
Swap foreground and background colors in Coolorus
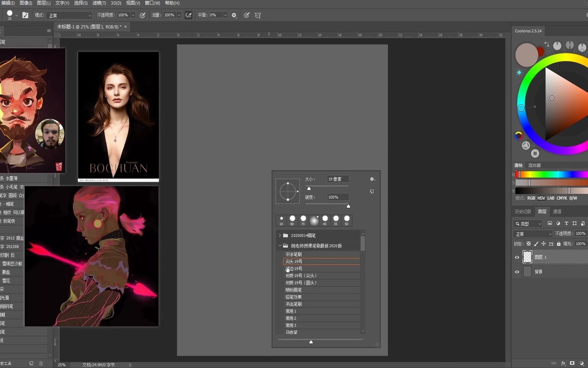click(x=546, y=44)
